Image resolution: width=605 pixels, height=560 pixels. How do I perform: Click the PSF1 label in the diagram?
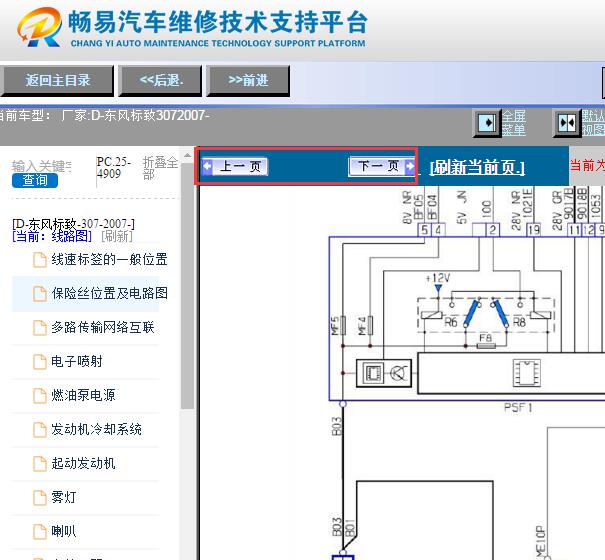tap(518, 408)
